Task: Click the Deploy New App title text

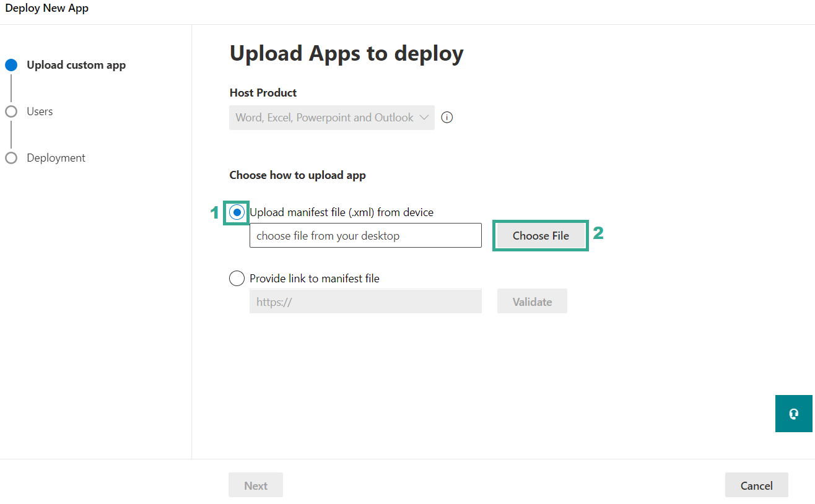Action: tap(47, 9)
